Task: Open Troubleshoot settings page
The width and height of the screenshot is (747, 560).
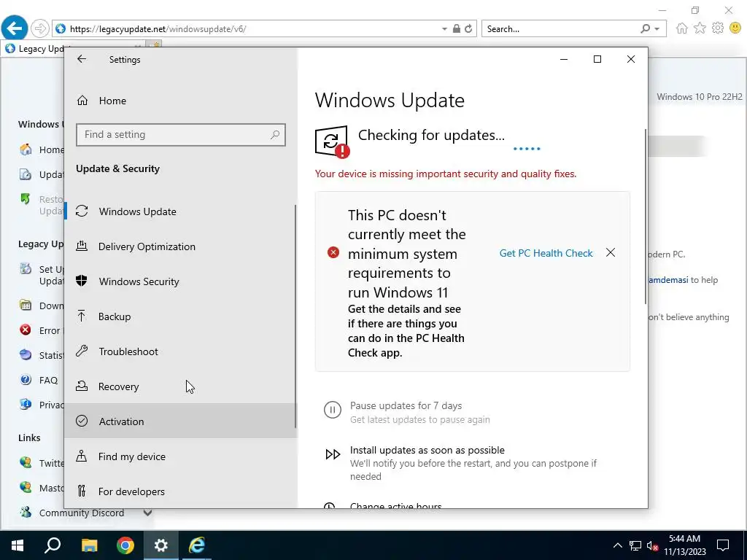Action: [x=181, y=351]
